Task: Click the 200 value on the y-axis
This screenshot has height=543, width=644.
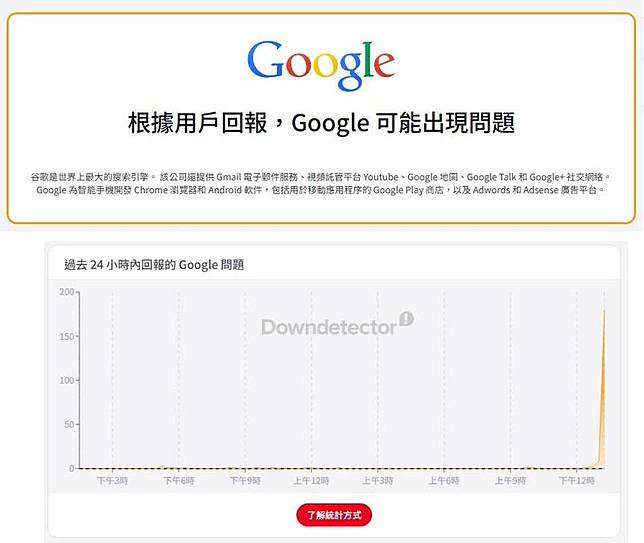Action: tap(67, 292)
